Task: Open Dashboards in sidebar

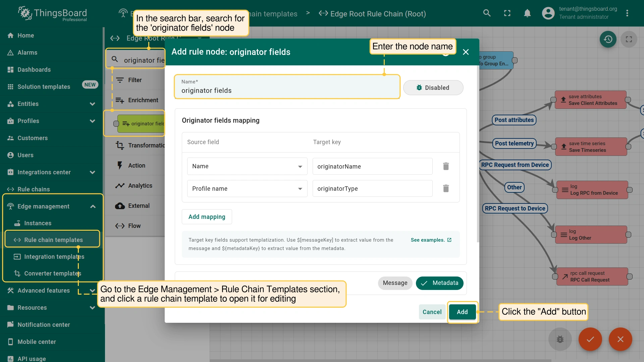Action: click(x=52, y=70)
